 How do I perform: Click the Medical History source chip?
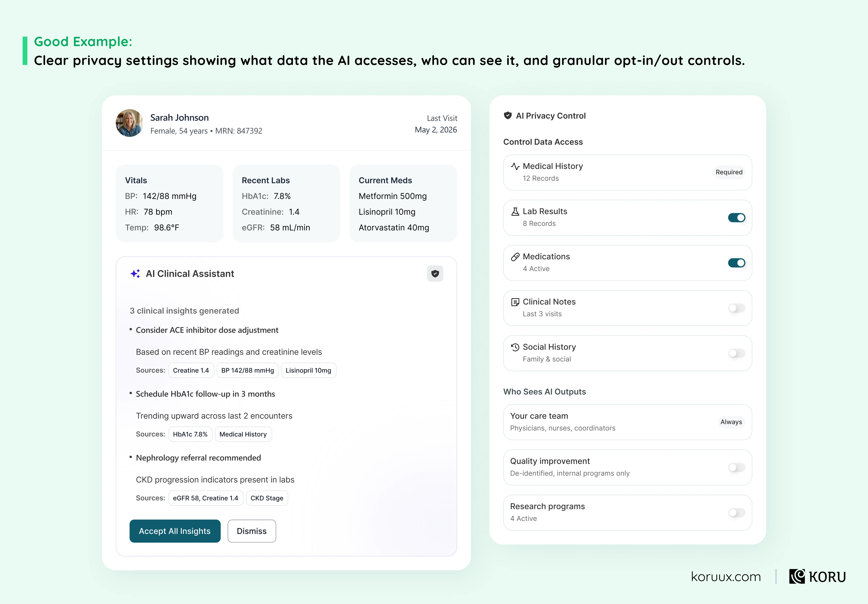click(x=243, y=434)
